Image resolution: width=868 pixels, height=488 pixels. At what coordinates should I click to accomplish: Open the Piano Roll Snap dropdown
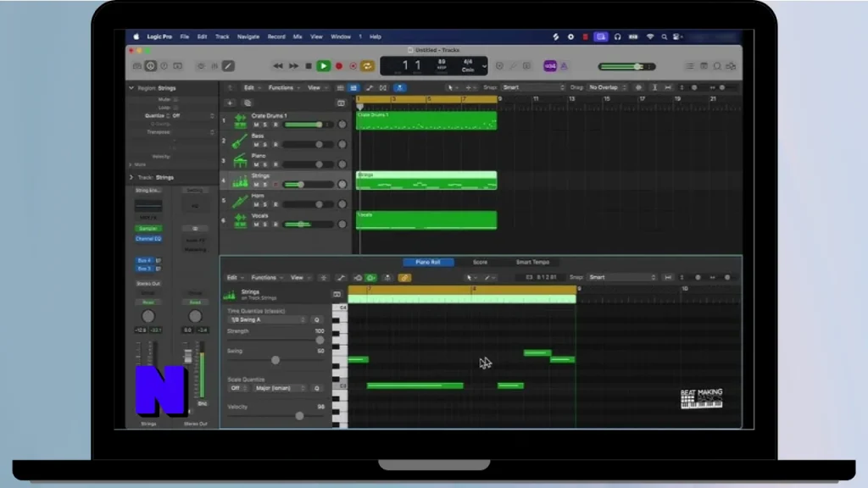622,277
